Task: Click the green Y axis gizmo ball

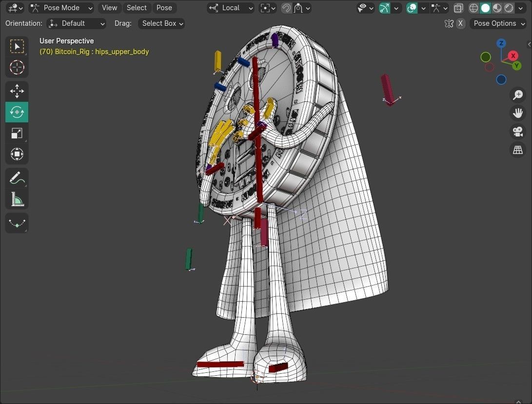Action: (517, 65)
